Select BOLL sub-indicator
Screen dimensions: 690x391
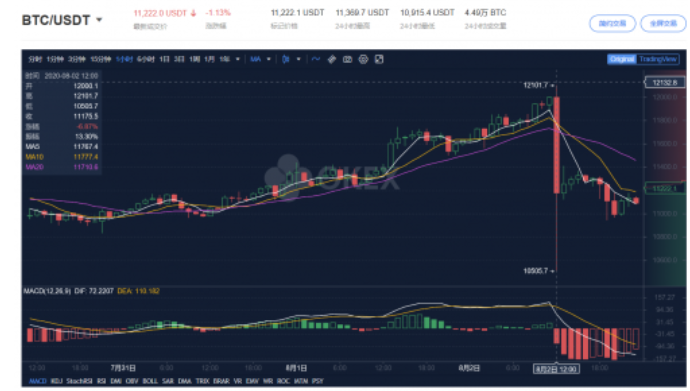150,381
